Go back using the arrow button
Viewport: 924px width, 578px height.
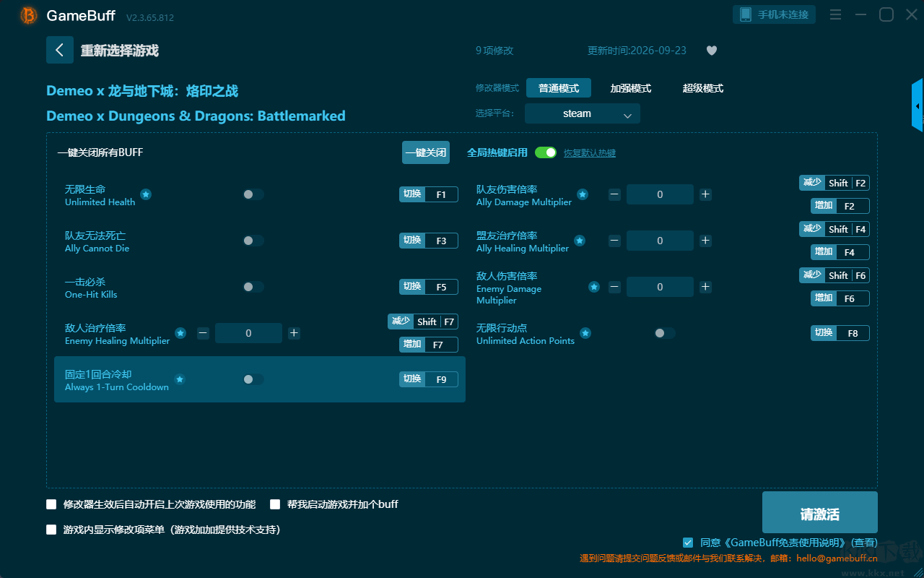(60, 50)
